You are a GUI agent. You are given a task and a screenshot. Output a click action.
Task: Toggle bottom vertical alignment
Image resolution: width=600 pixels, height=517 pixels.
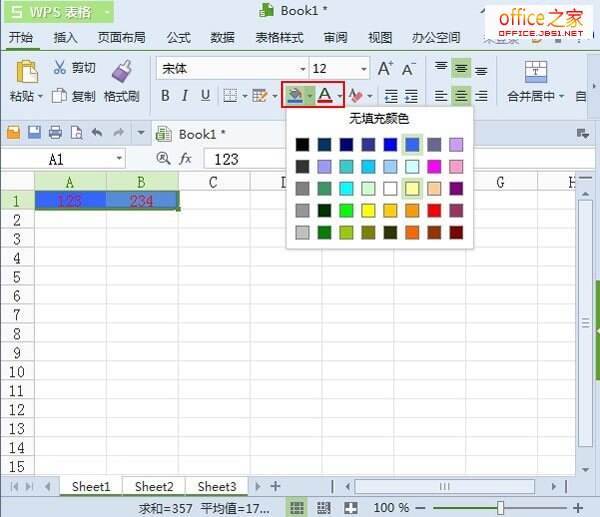click(x=481, y=69)
